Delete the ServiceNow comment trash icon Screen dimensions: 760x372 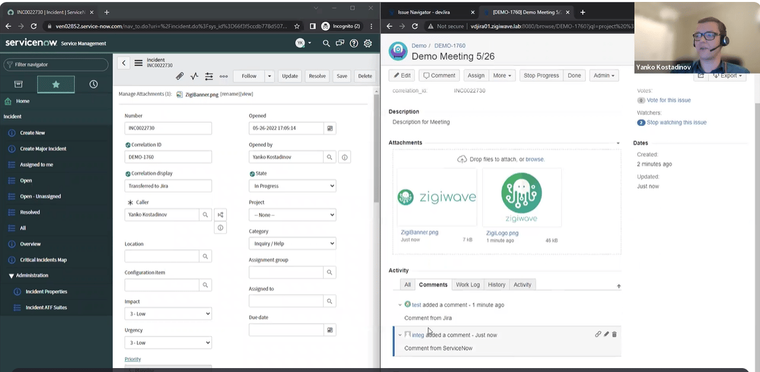(x=614, y=334)
